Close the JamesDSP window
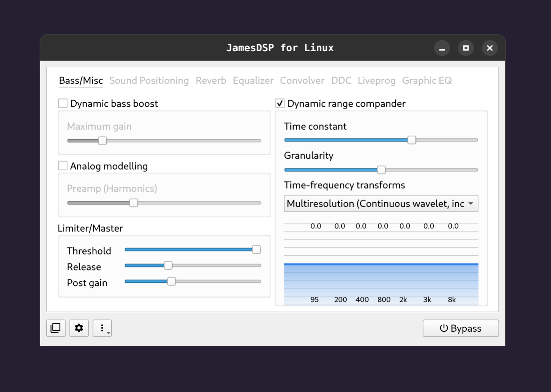Viewport: 551px width, 392px height. point(490,48)
